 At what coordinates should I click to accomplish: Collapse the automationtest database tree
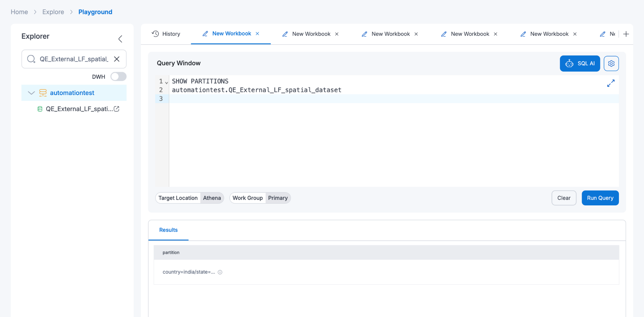tap(31, 93)
